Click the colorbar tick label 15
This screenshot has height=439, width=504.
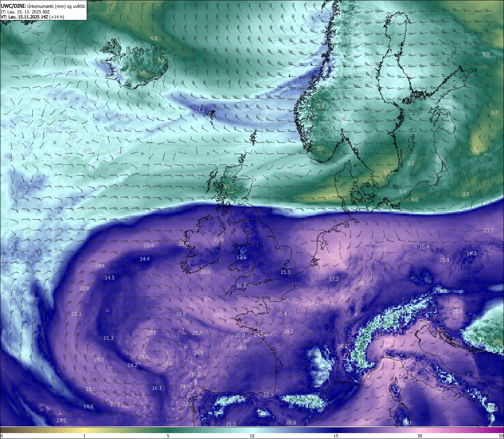336,436
